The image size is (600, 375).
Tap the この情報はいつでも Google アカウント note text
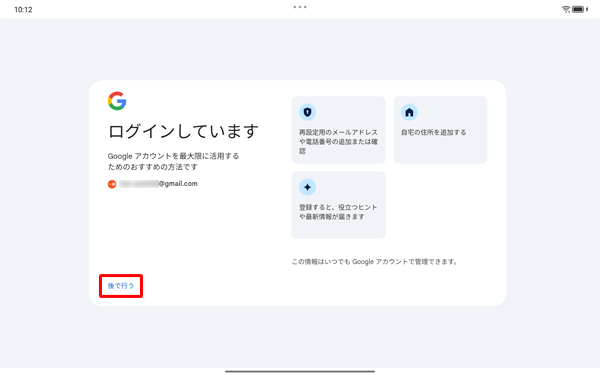375,262
